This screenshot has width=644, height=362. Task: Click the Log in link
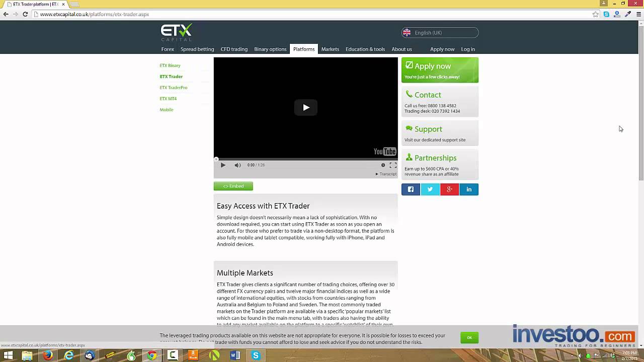(468, 49)
